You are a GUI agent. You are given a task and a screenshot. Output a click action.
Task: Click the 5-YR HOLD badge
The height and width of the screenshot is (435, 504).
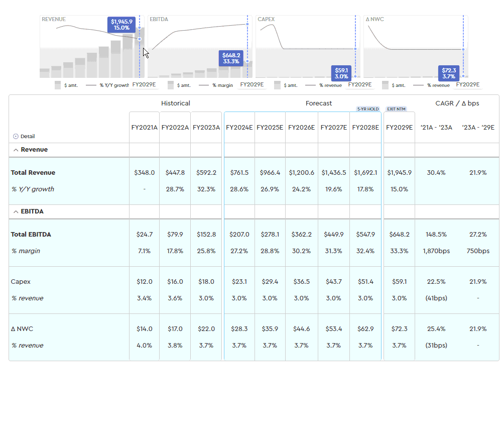click(x=368, y=109)
